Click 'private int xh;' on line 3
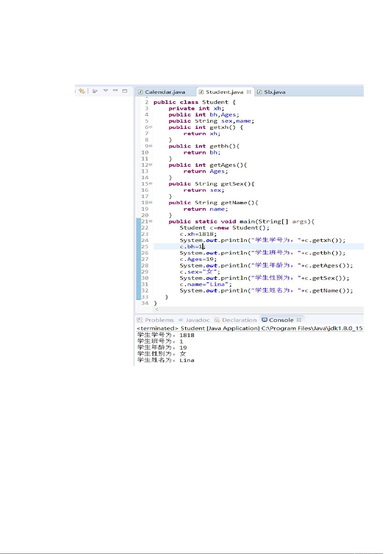392x554 pixels. coord(196,108)
